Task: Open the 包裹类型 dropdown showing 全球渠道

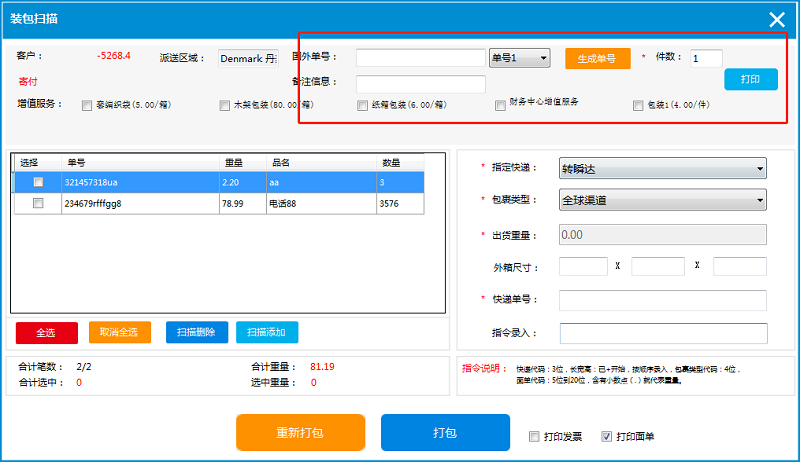Action: (x=662, y=201)
